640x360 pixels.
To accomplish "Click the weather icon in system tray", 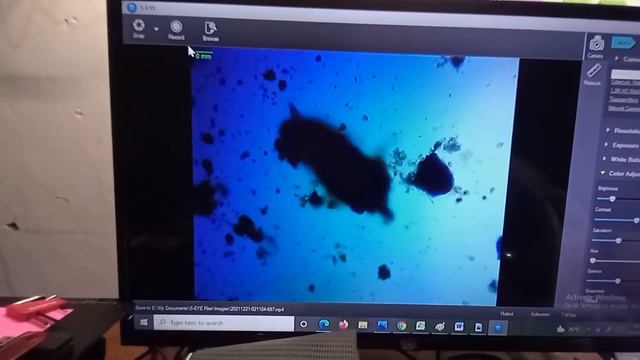I will coord(561,329).
